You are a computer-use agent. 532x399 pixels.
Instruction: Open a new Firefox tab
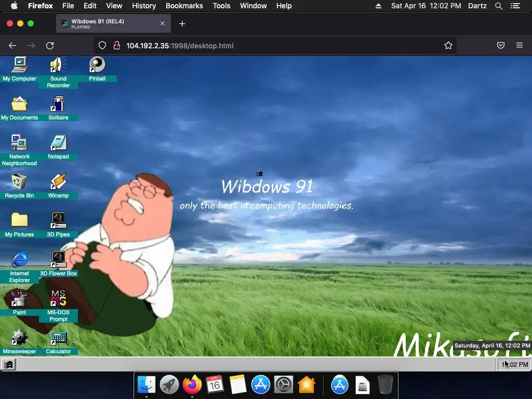pyautogui.click(x=182, y=24)
